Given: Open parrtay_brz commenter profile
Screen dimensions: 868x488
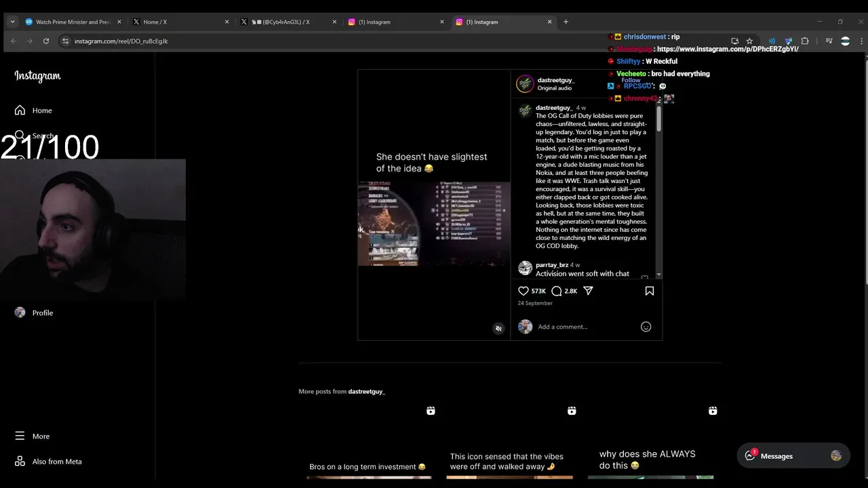Looking at the screenshot, I should click(551, 265).
